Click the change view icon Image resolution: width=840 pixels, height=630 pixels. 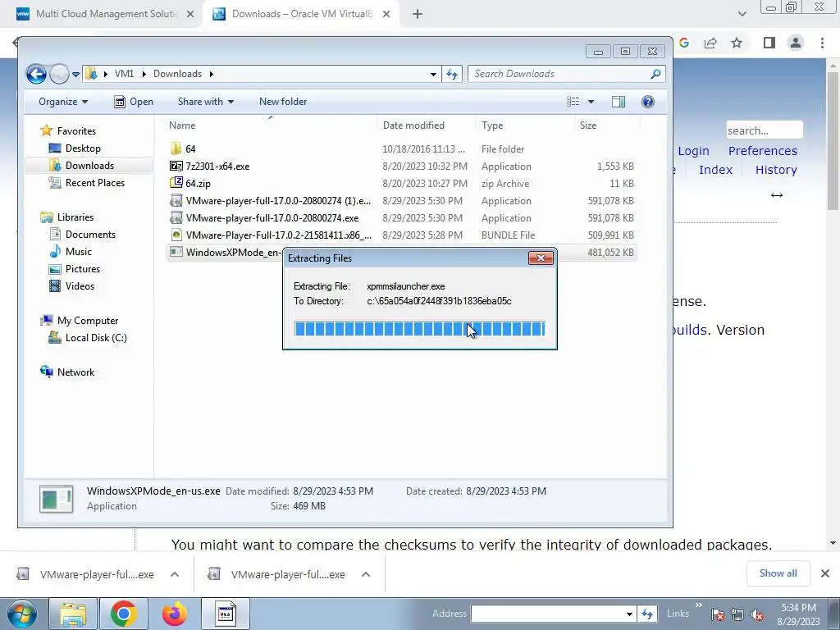(x=573, y=102)
